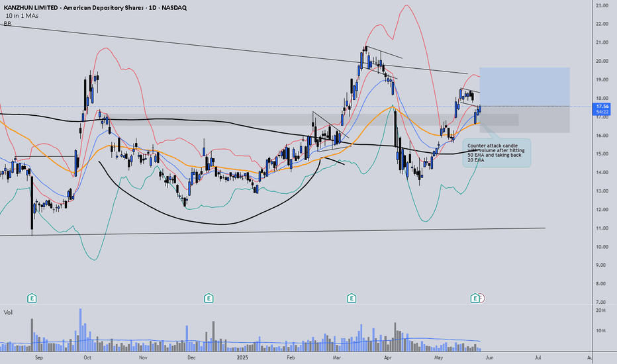Click the 20M volume axis label

click(x=600, y=310)
